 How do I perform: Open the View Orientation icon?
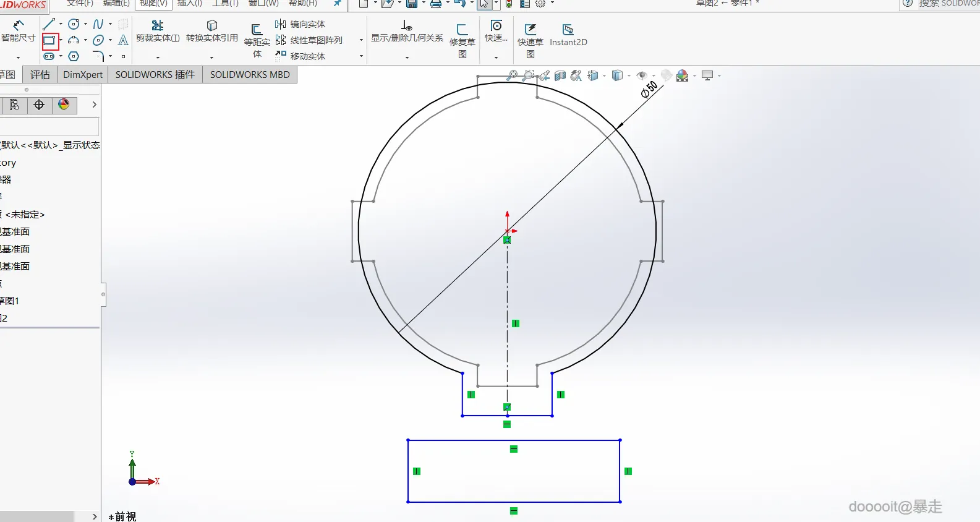(x=593, y=75)
